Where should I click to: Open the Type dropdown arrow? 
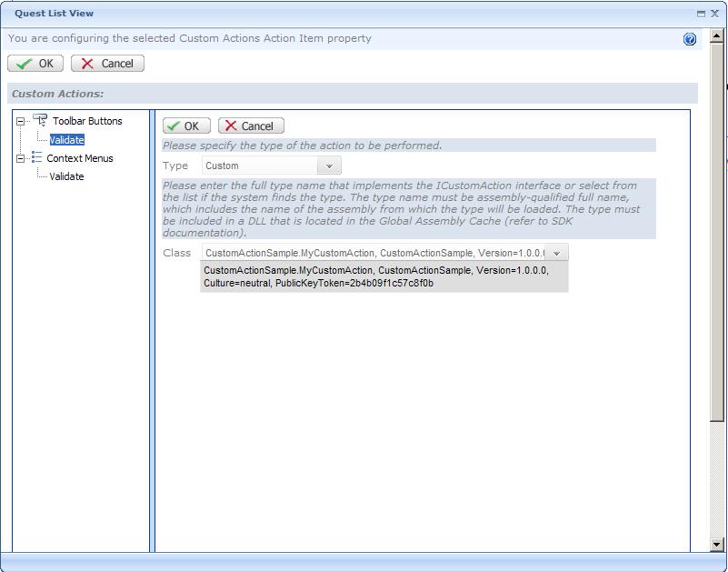pyautogui.click(x=329, y=166)
